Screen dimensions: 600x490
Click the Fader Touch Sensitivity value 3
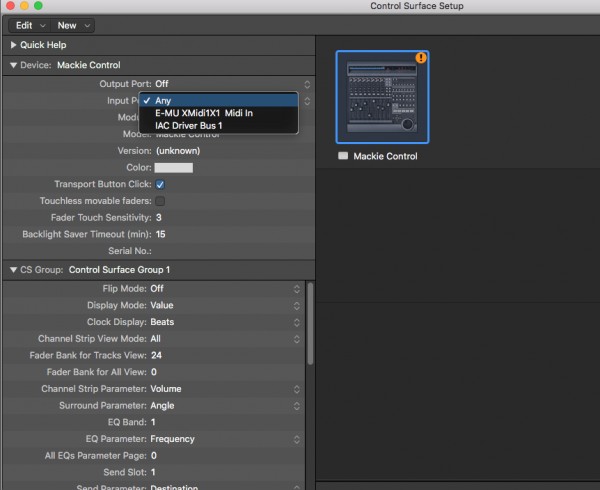tap(159, 218)
